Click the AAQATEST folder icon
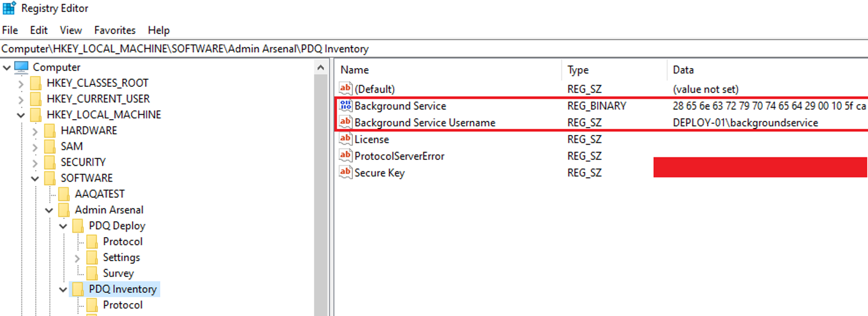 [x=64, y=194]
